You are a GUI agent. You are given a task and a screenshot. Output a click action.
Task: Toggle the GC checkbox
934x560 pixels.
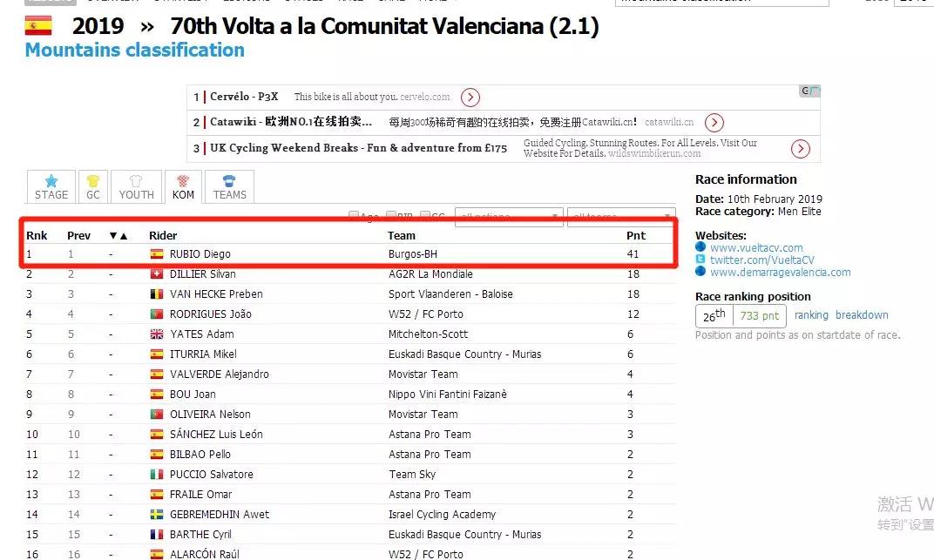pyautogui.click(x=425, y=216)
